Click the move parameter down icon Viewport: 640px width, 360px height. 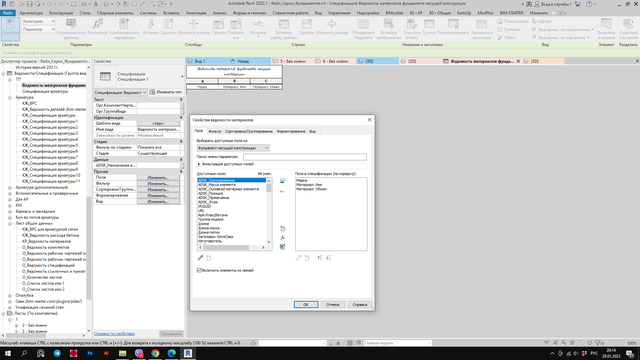[329, 258]
